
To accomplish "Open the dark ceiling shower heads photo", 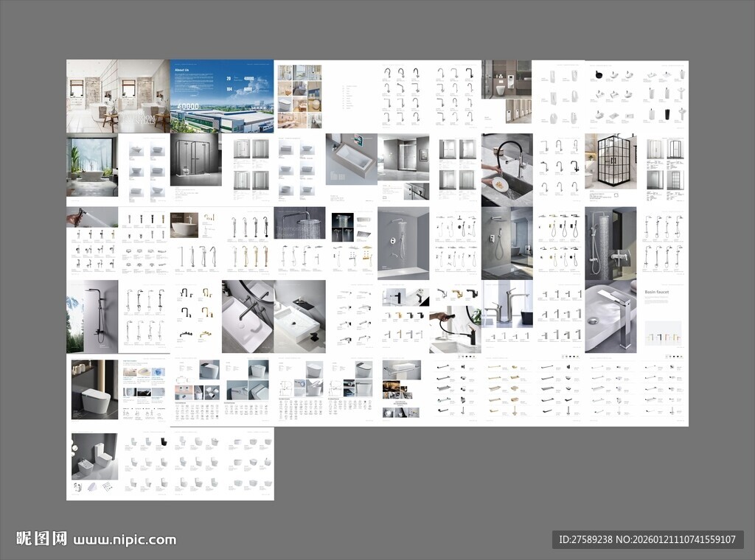I will tap(342, 227).
